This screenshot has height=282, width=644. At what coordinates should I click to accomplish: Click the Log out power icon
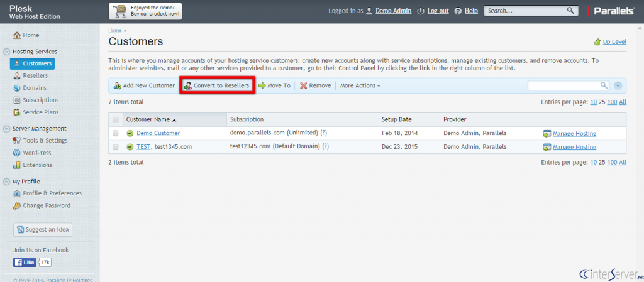421,11
